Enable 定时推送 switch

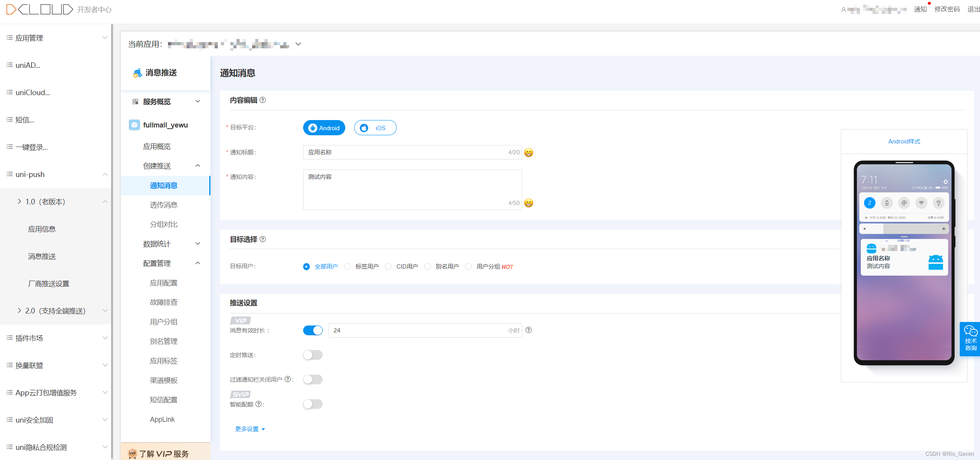point(313,355)
